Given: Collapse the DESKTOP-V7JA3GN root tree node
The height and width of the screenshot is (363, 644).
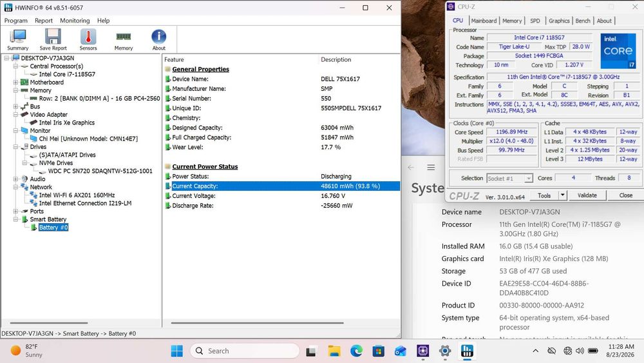Looking at the screenshot, I should pos(6,58).
